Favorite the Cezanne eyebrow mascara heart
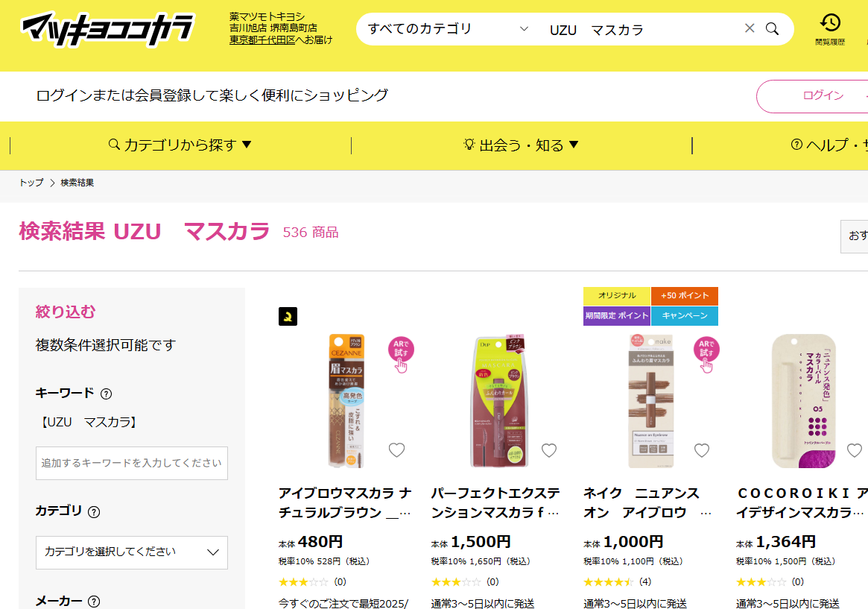The height and width of the screenshot is (609, 868). pos(396,450)
